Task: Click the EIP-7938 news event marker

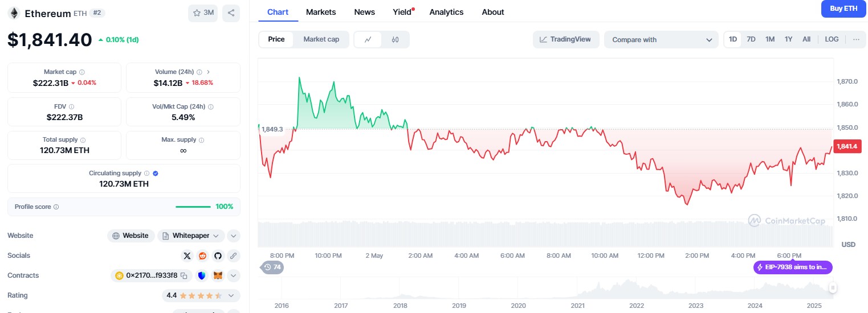Action: point(793,267)
